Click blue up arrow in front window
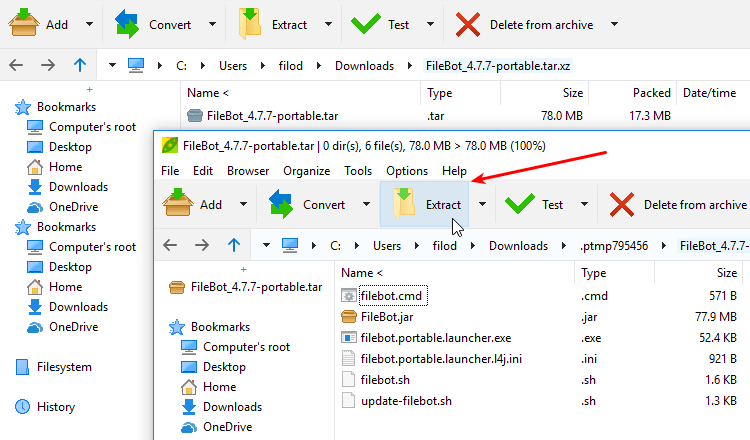The image size is (750, 440). [234, 245]
